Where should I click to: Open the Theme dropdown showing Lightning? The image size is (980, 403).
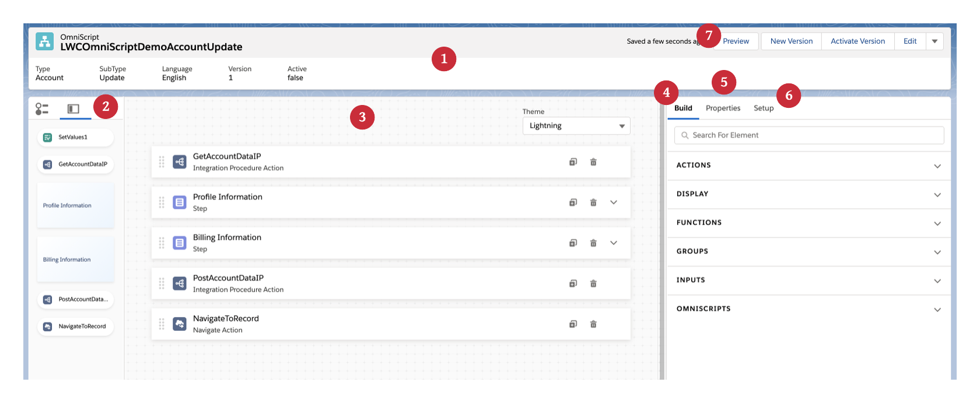(x=576, y=126)
